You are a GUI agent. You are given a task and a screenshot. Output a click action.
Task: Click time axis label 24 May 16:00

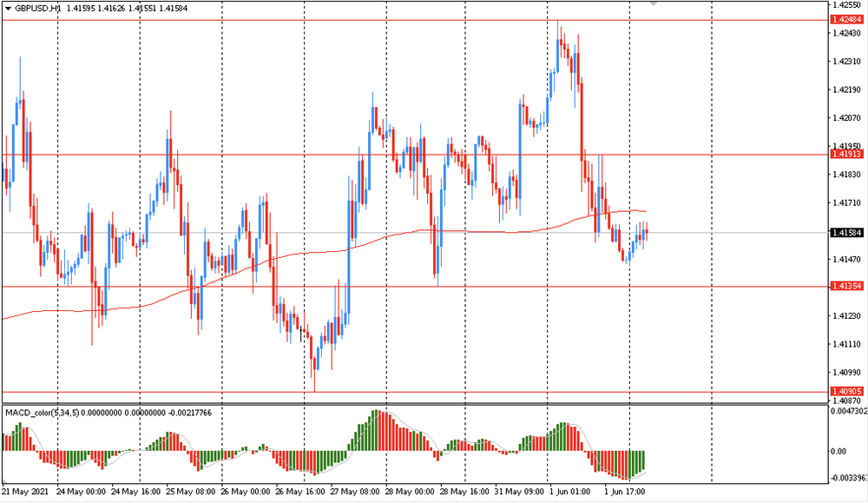point(135,492)
